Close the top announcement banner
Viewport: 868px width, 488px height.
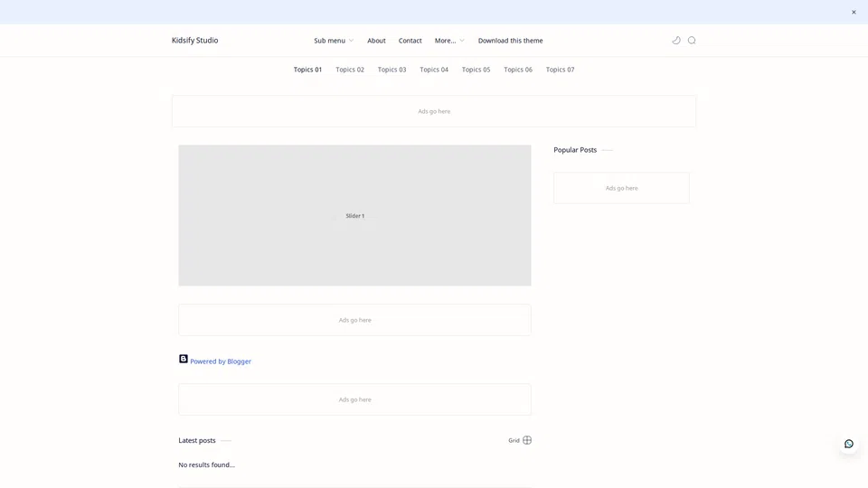point(854,12)
